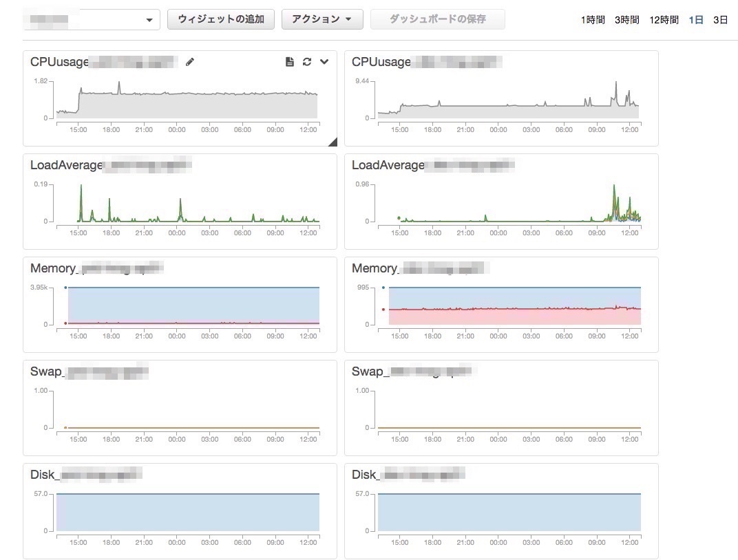Expand the chevron menu on the first CPUusage widget

(x=324, y=62)
